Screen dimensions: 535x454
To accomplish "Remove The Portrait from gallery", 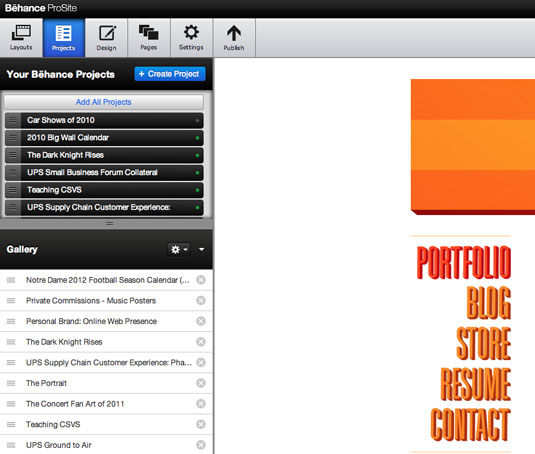I will 201,383.
